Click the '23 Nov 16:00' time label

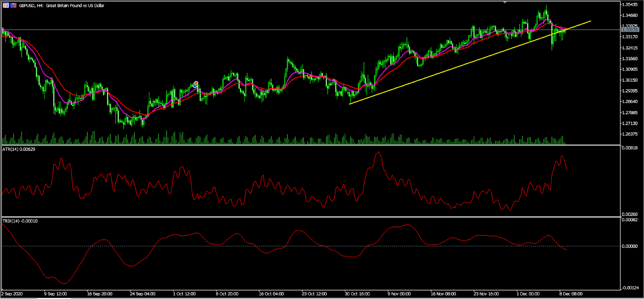[x=486, y=294]
